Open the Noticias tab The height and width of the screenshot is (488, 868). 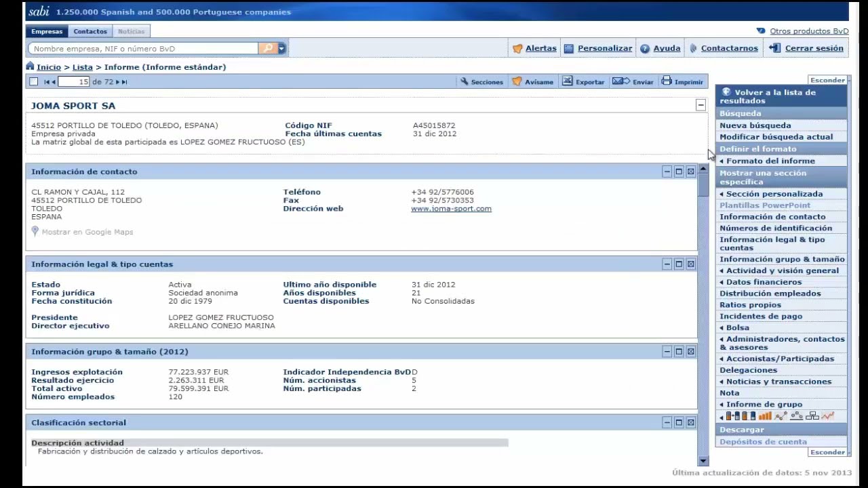pos(131,31)
